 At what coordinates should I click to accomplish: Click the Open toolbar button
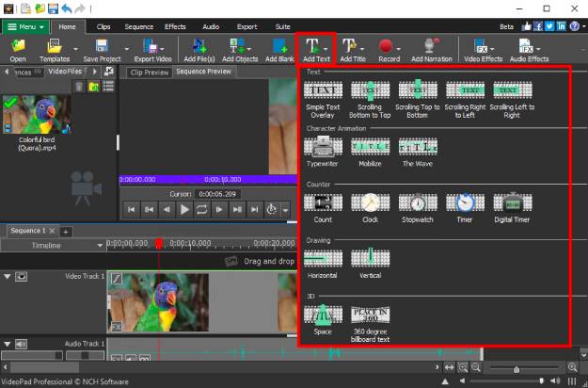(18, 50)
